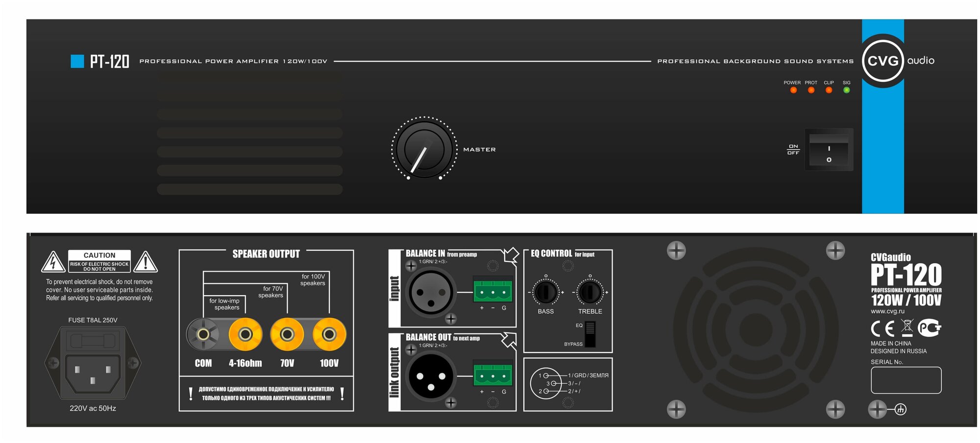Click the CVG circular logo

[x=883, y=61]
